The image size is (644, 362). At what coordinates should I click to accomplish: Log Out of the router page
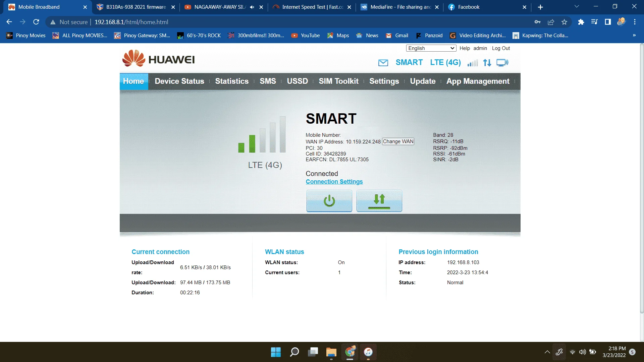tap(501, 48)
